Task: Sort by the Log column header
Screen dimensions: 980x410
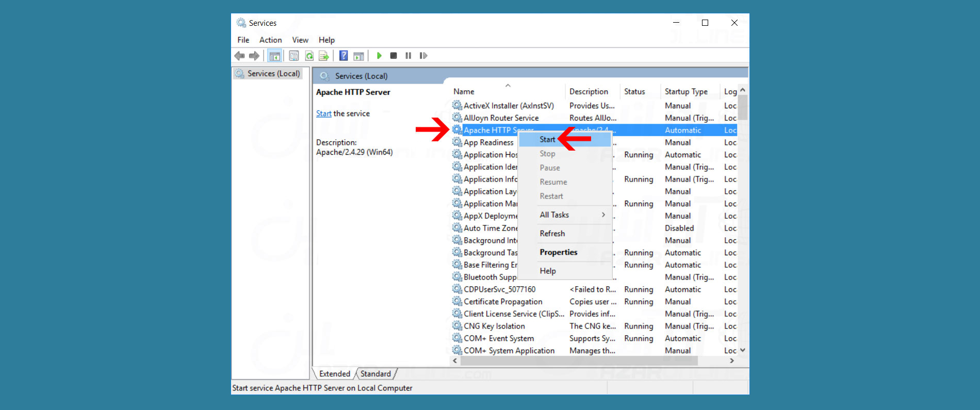Action: pos(729,91)
